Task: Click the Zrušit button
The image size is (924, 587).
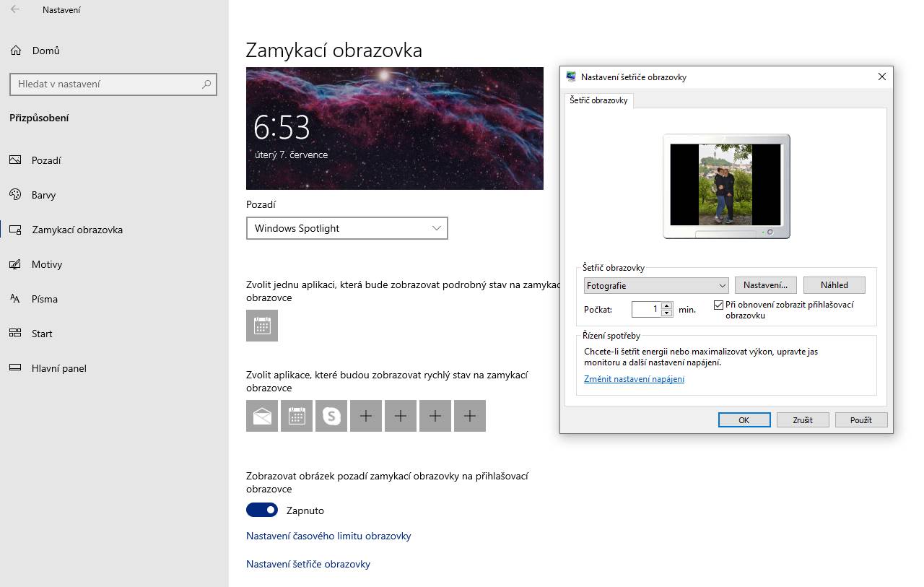Action: pyautogui.click(x=803, y=419)
